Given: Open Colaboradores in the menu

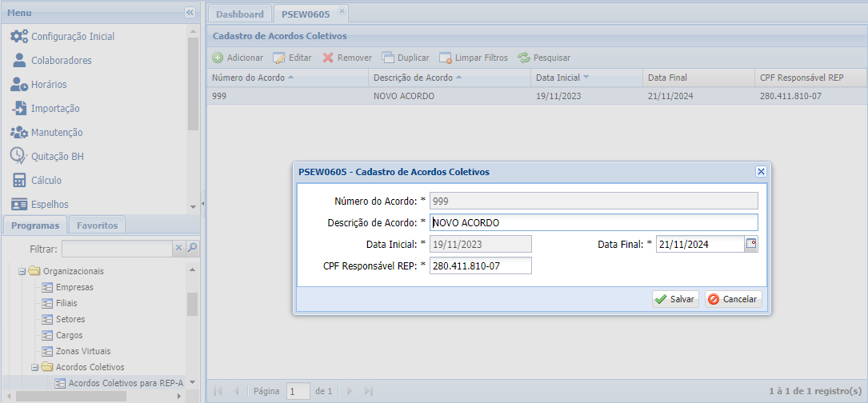Looking at the screenshot, I should [x=61, y=60].
